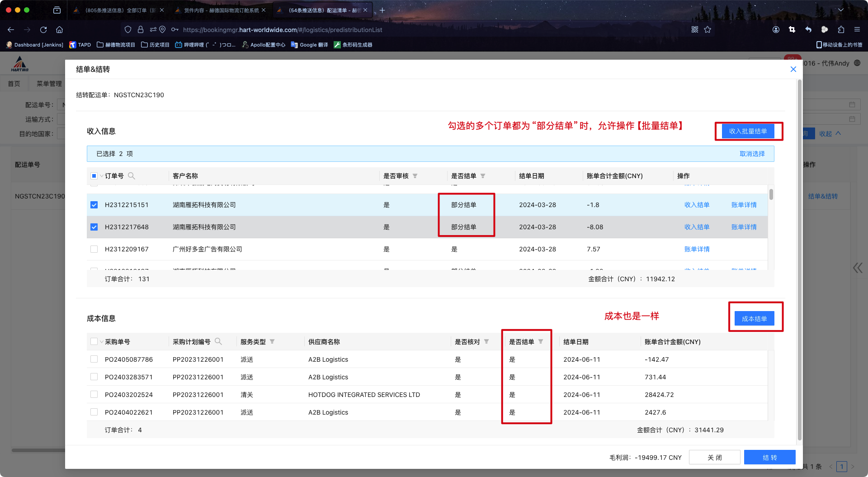This screenshot has width=868, height=477.
Task: Select purchase order PO2405087786 checkbox
Action: click(x=94, y=359)
